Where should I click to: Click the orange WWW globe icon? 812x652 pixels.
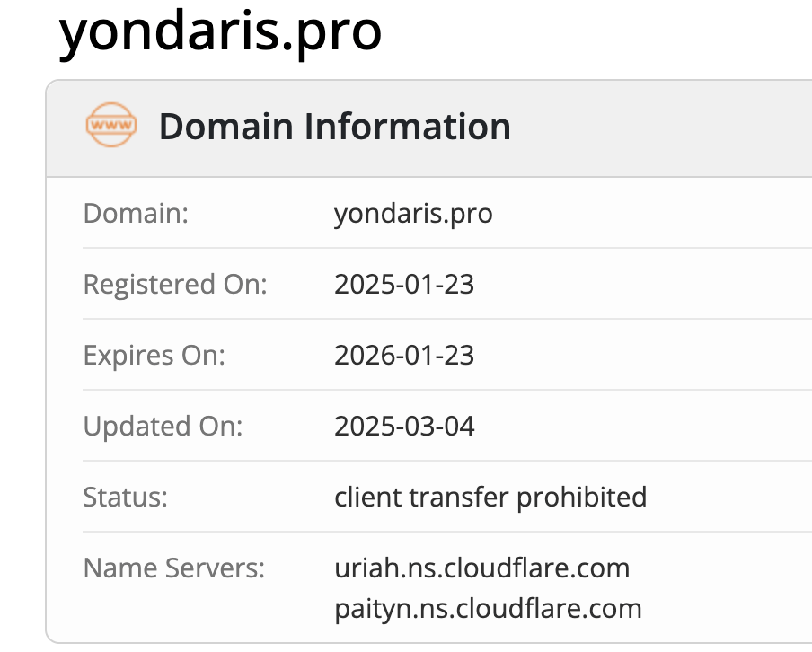(111, 126)
